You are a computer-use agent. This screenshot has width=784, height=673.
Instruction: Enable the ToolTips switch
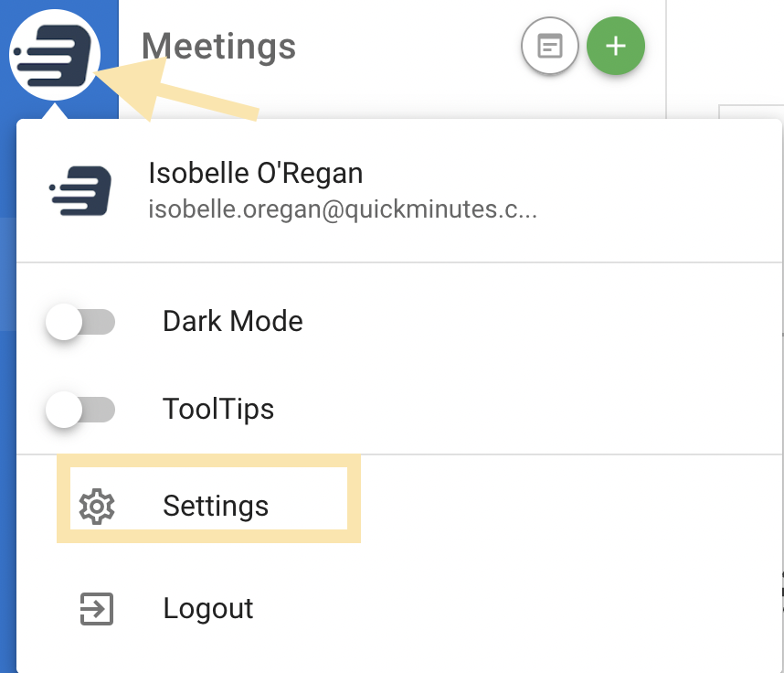coord(80,410)
